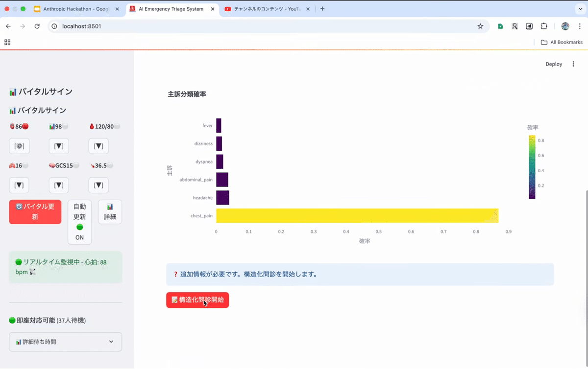Toggle the 自動更新 ON switch
The width and height of the screenshot is (588, 369).
coord(79,222)
